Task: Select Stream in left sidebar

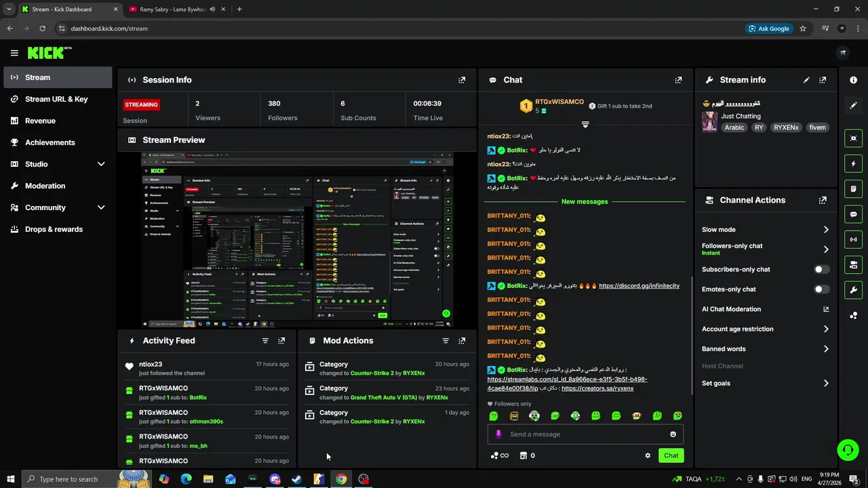Action: coord(58,77)
